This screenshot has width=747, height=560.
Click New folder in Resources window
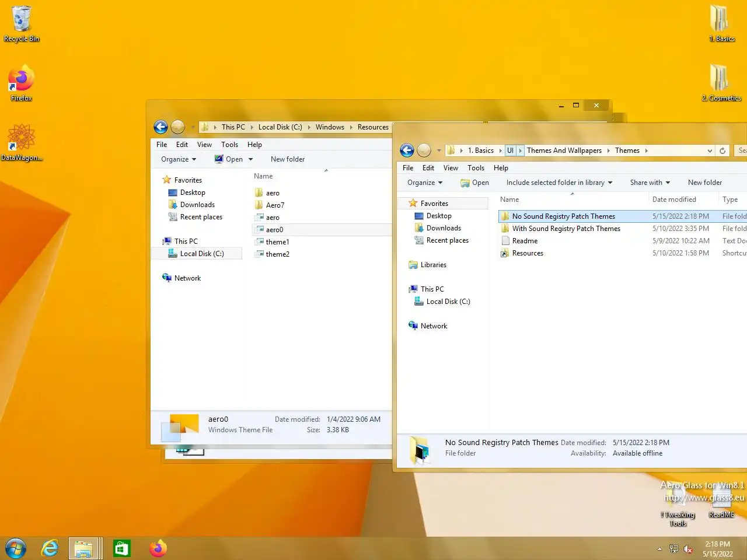coord(288,159)
